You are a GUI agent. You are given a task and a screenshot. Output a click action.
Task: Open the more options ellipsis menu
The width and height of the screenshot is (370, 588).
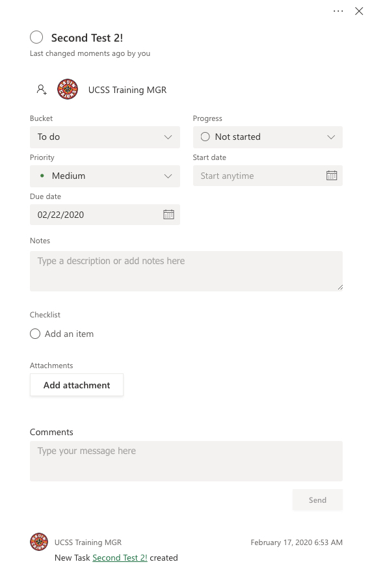[x=337, y=11]
